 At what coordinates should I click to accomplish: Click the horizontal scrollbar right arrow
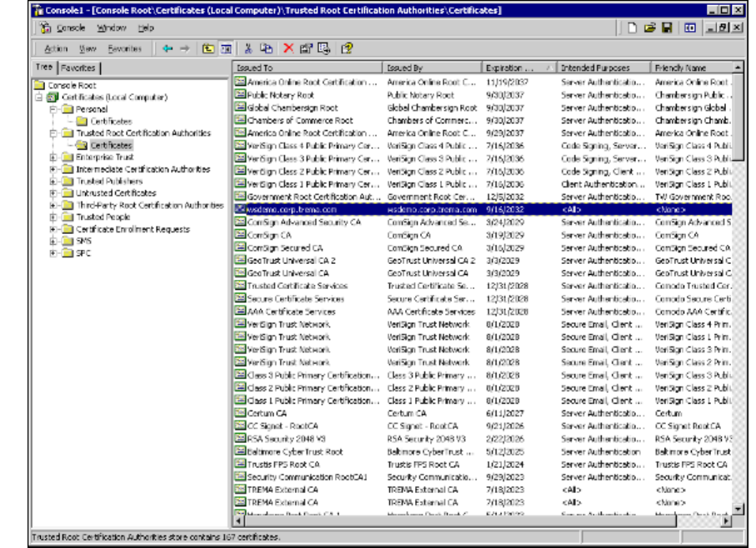click(x=726, y=521)
